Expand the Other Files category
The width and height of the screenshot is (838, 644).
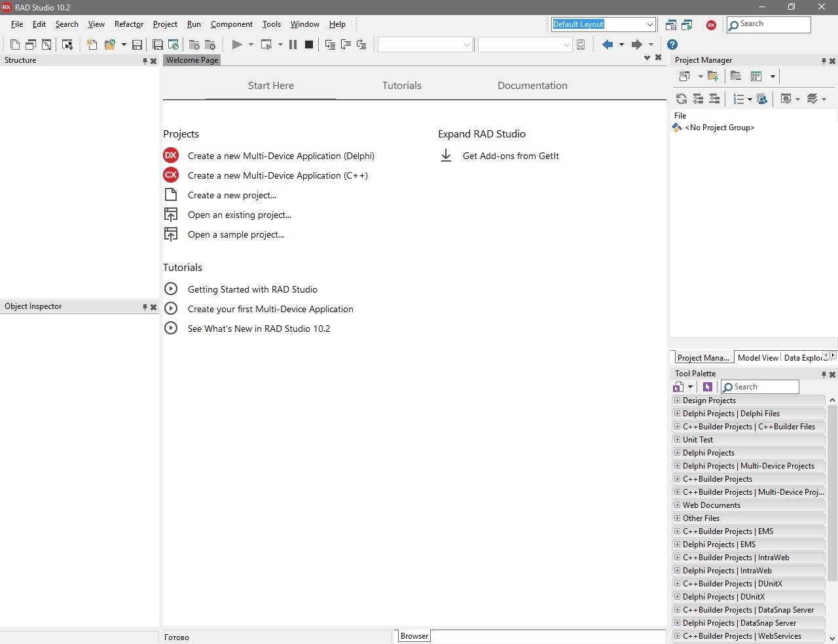[x=678, y=518]
